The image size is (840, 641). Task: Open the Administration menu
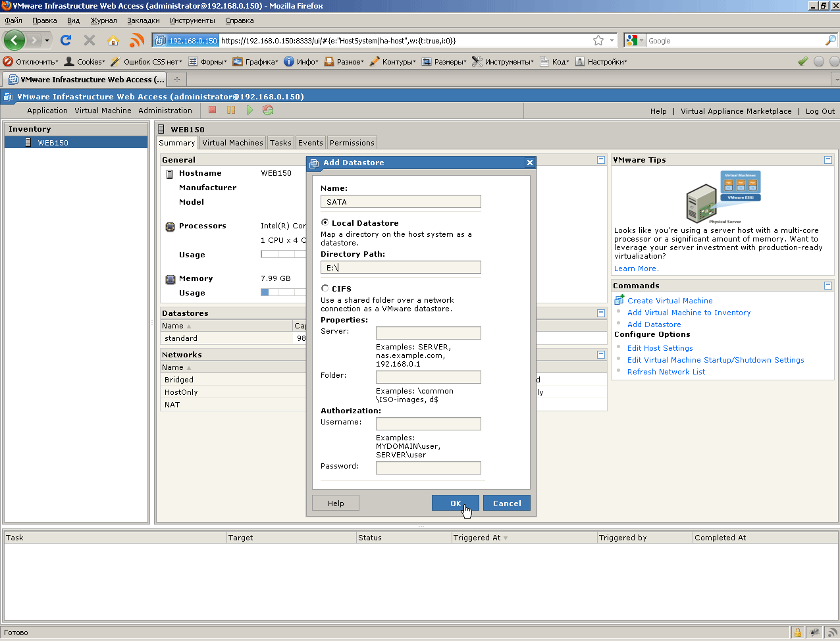click(x=165, y=111)
